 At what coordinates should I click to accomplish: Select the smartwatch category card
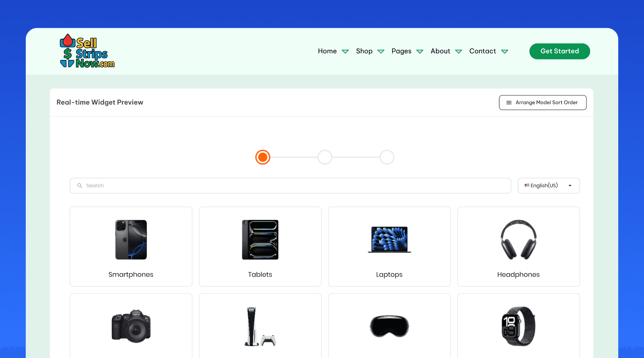[x=518, y=326]
